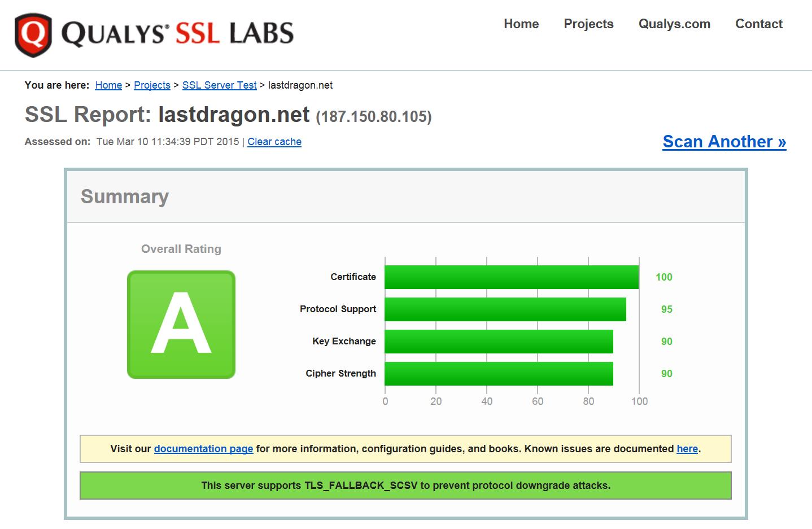Screen dimensions: 812x529
Task: Click the Cipher Strength score bar
Action: pyautogui.click(x=499, y=374)
